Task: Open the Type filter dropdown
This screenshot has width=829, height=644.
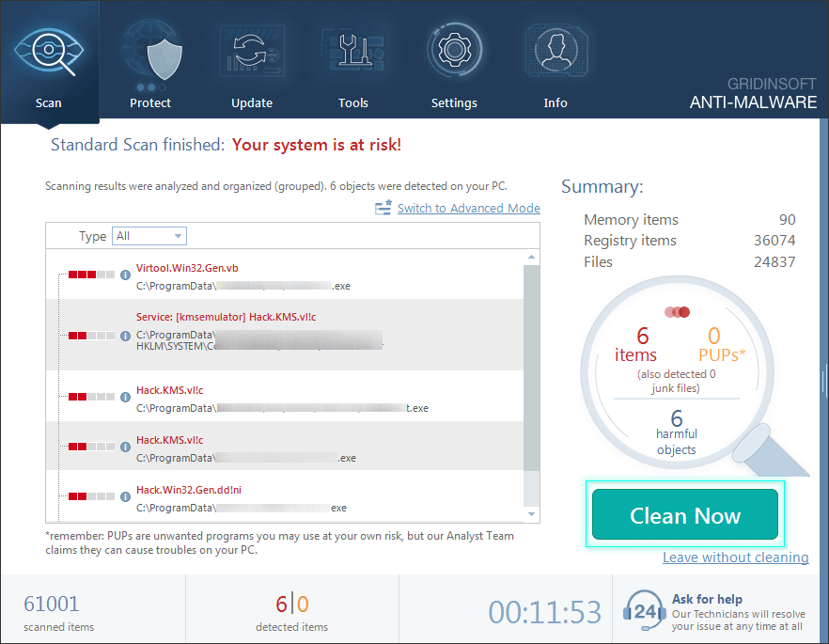Action: 149,236
